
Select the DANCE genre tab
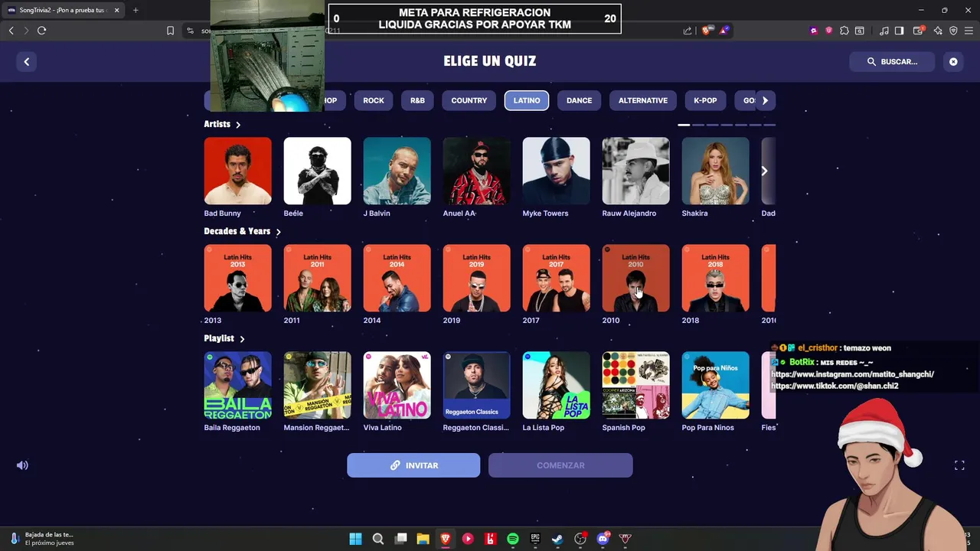click(x=579, y=100)
